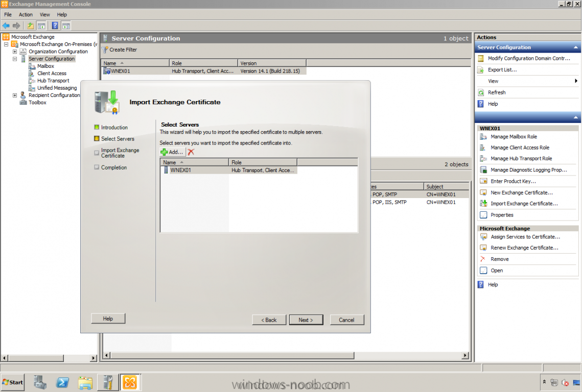582x392 pixels.
Task: Click the green plus Add icon
Action: [164, 152]
